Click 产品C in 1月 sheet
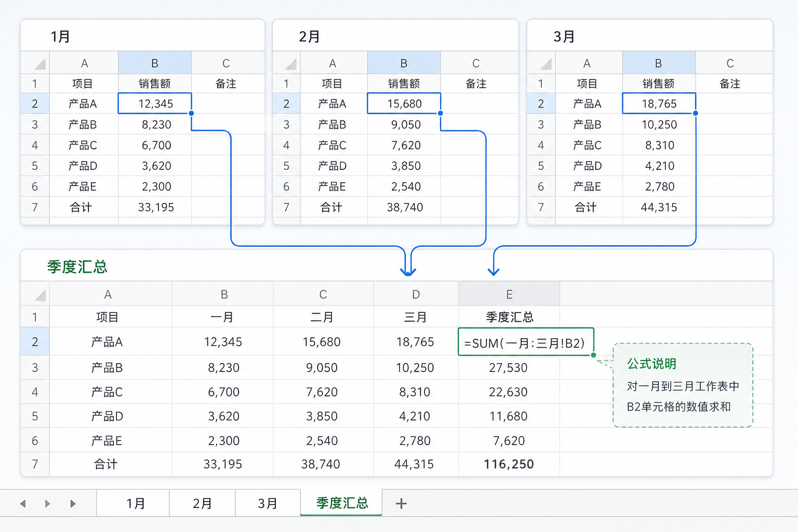Viewport: 798px width, 532px height. (83, 145)
